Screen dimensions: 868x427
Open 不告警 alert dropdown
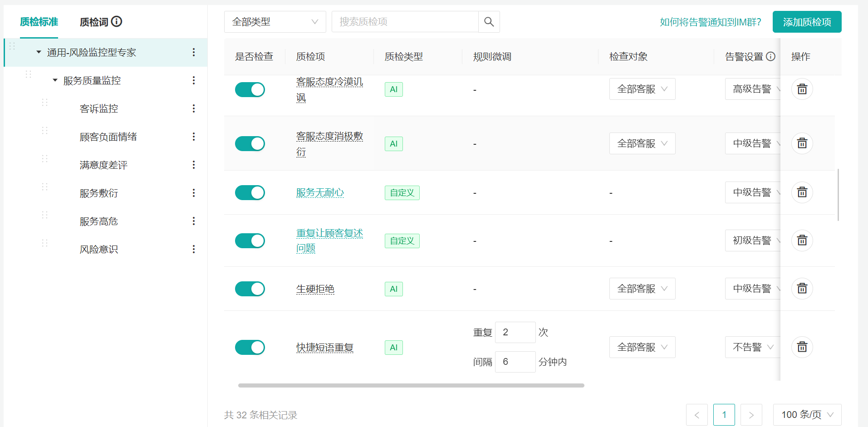[752, 347]
